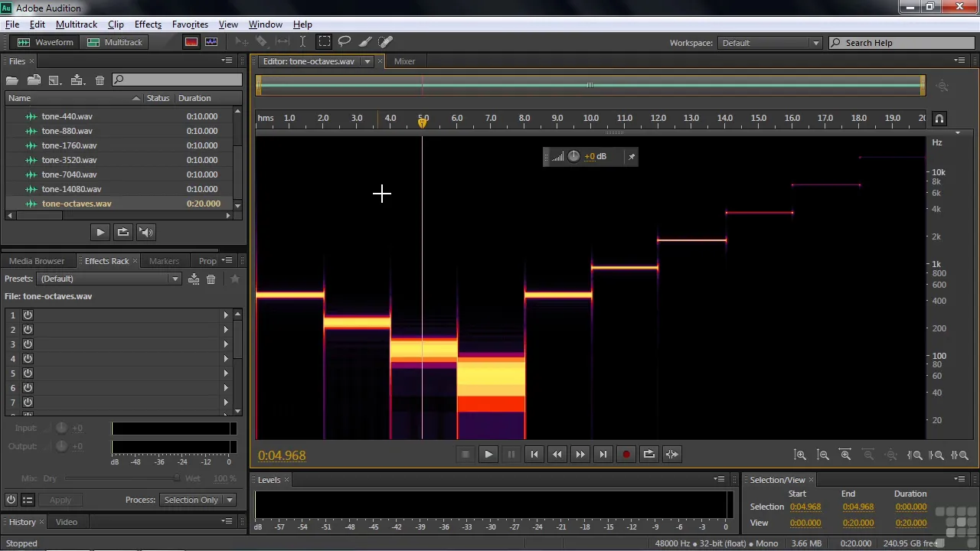Toggle power for effect slot 1
Screen dimensions: 980x551
click(x=28, y=315)
